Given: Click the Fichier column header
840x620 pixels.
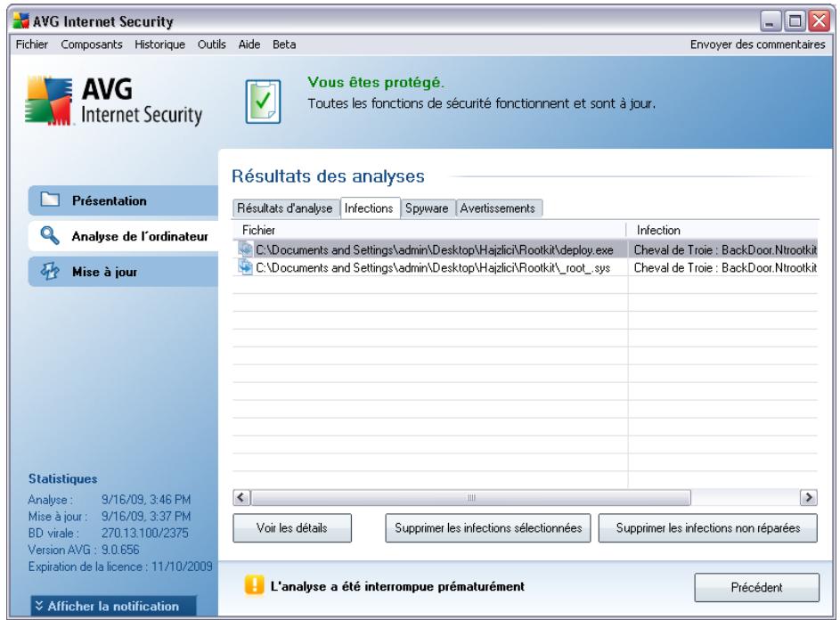Looking at the screenshot, I should (429, 230).
